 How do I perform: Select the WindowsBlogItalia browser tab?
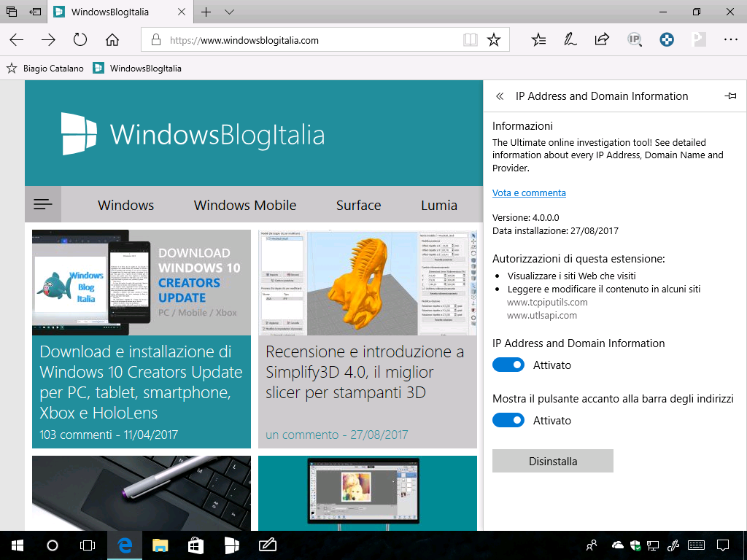120,12
